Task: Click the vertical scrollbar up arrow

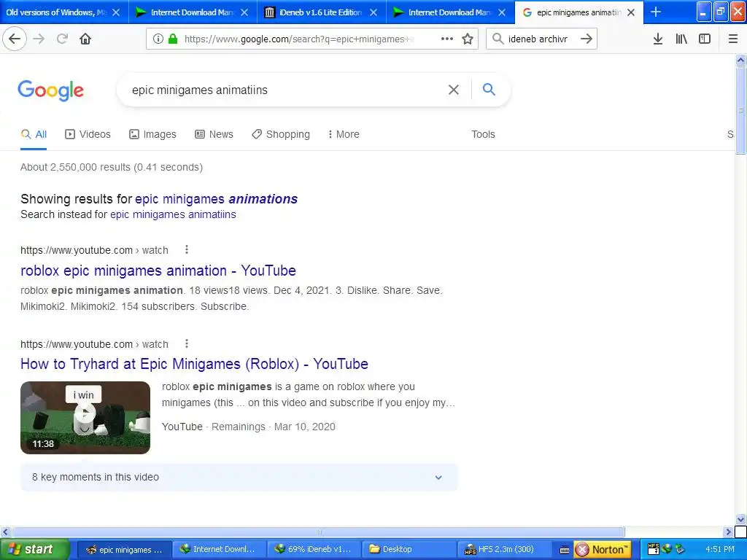Action: point(740,60)
